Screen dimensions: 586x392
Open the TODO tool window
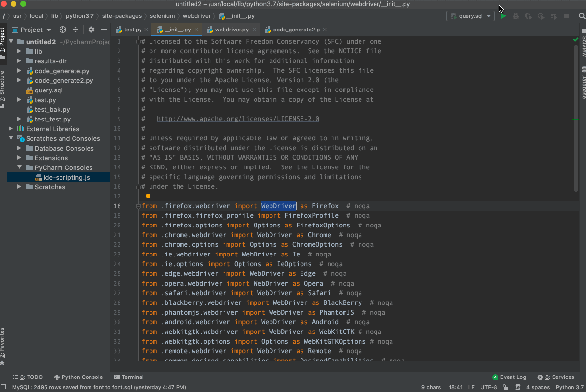coord(28,377)
